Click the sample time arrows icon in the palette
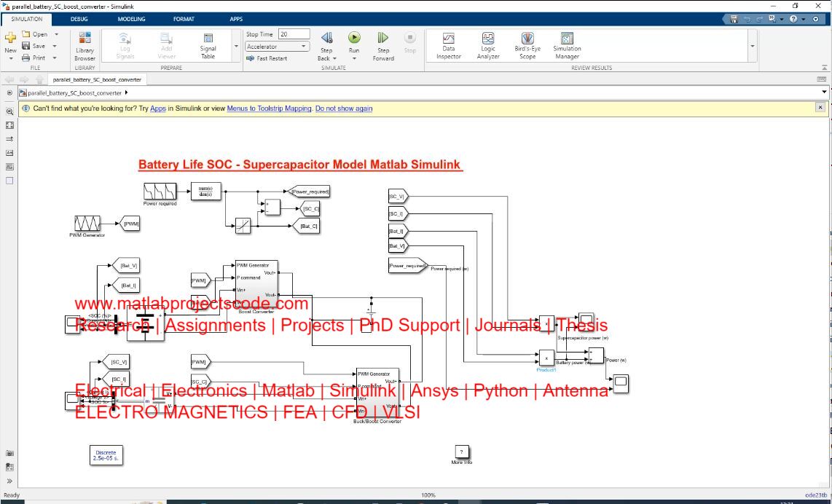Viewport: 832px width, 504px height. point(9,139)
